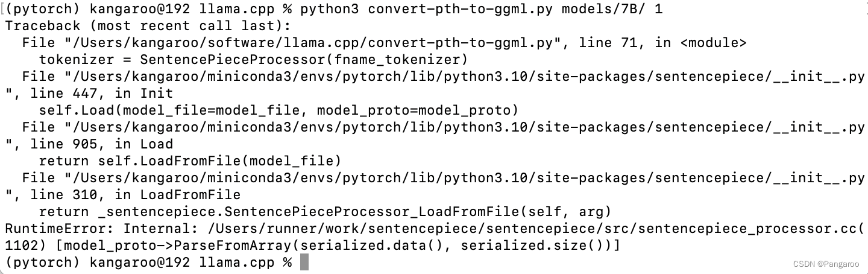The width and height of the screenshot is (868, 274).
Task: Click the 'tokenizer = SentencePieceProcessor(fname_tokenizer)' line
Action: tap(253, 60)
